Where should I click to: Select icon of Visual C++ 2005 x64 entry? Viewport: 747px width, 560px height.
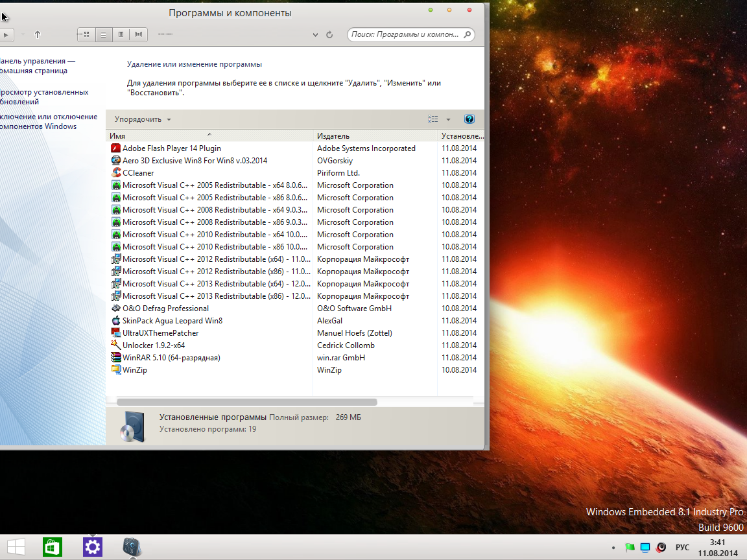click(116, 185)
